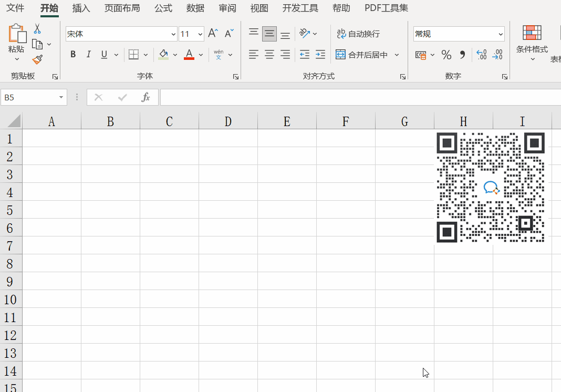Open 数字 number format dialog launcher

pyautogui.click(x=504, y=77)
